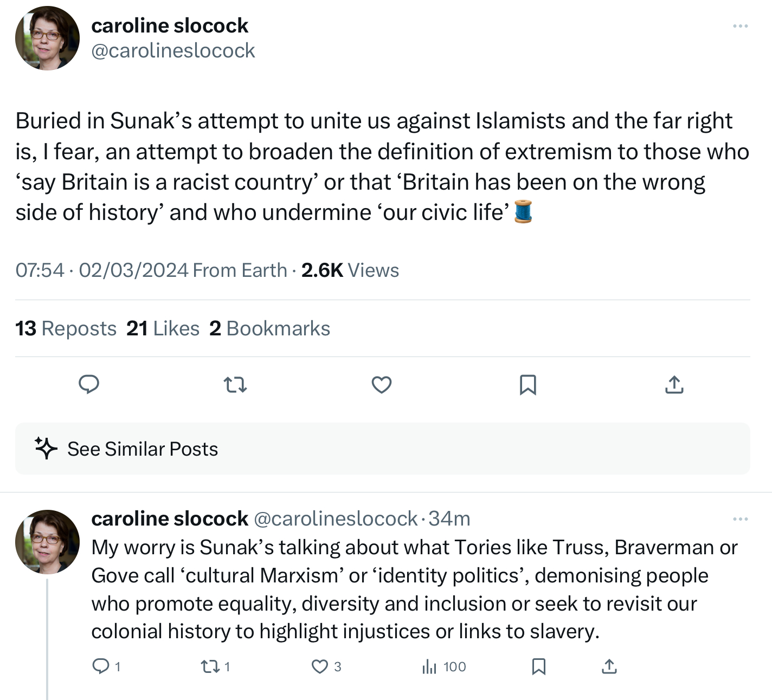Share the reply tweet
Image resolution: width=772 pixels, height=700 pixels.
point(609,666)
